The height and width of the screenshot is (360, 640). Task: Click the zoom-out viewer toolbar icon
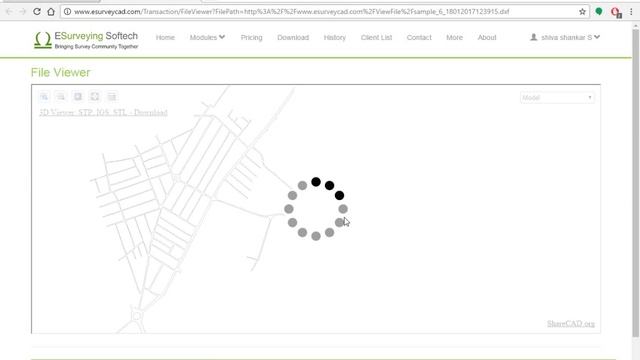click(x=61, y=97)
